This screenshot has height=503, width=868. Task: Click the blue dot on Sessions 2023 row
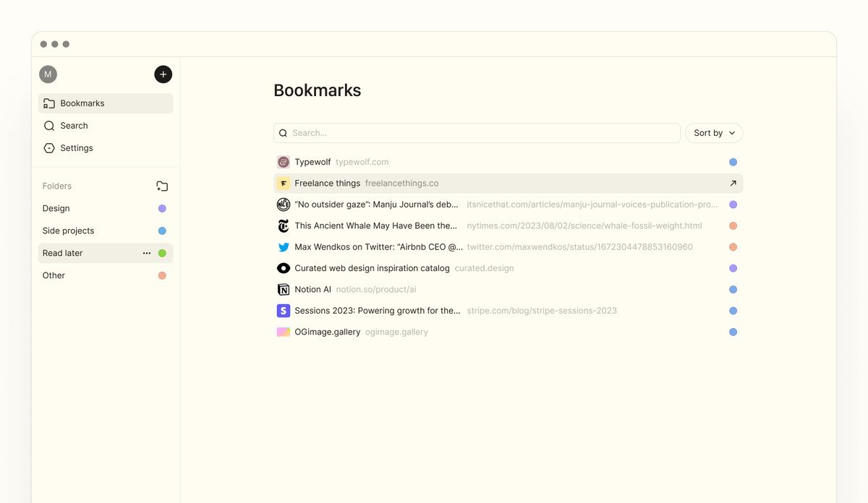(x=733, y=311)
